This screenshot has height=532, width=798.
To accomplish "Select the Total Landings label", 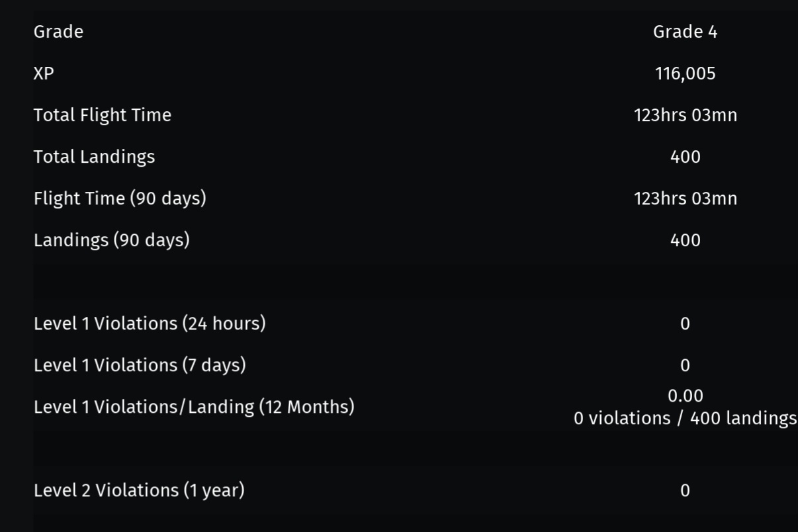I will tap(94, 157).
